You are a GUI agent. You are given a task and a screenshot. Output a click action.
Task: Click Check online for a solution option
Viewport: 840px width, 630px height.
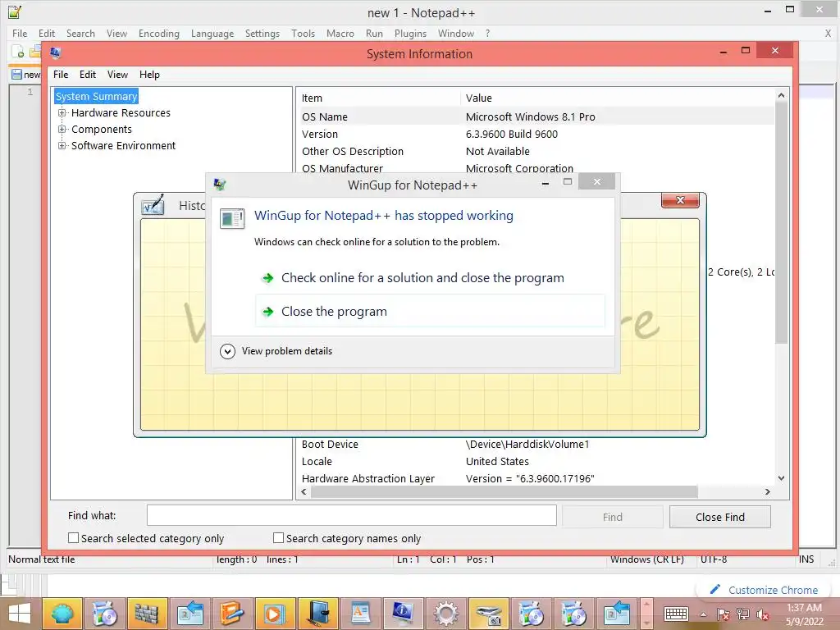click(422, 278)
